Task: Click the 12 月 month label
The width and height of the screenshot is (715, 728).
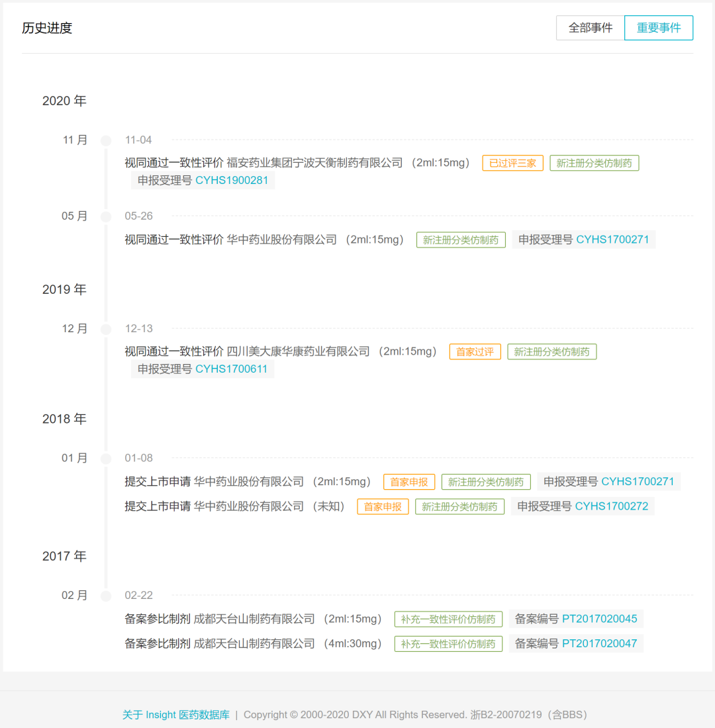Action: [74, 328]
